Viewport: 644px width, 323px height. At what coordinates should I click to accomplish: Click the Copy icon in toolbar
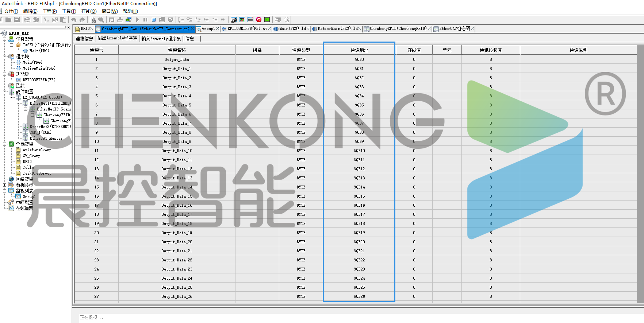pos(55,20)
